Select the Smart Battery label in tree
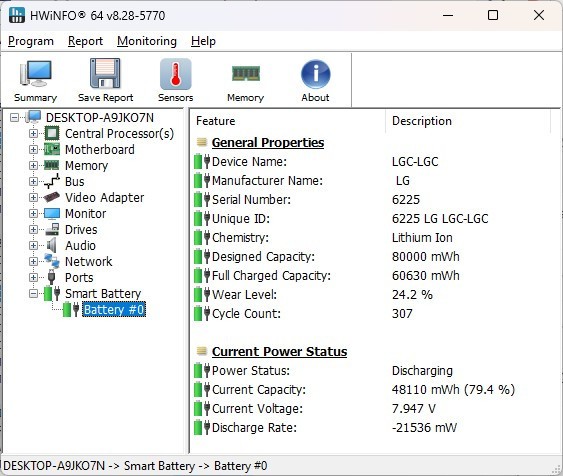 [103, 294]
